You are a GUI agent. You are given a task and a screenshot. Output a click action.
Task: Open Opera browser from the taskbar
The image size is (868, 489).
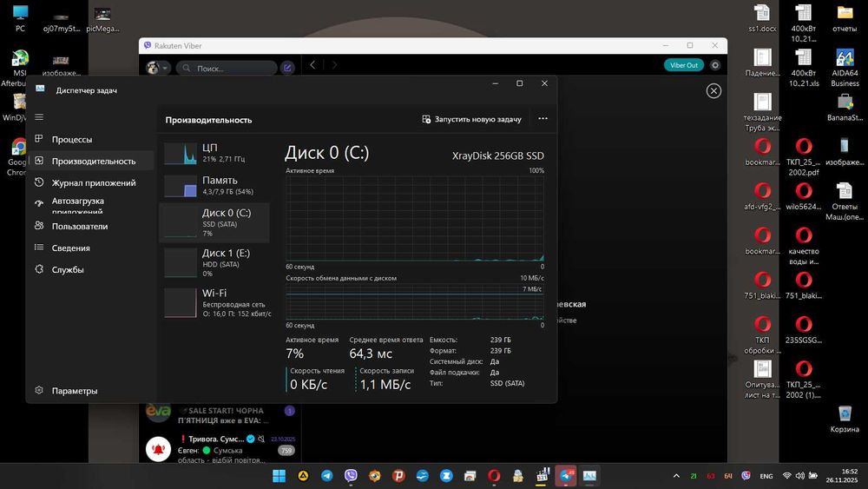495,476
